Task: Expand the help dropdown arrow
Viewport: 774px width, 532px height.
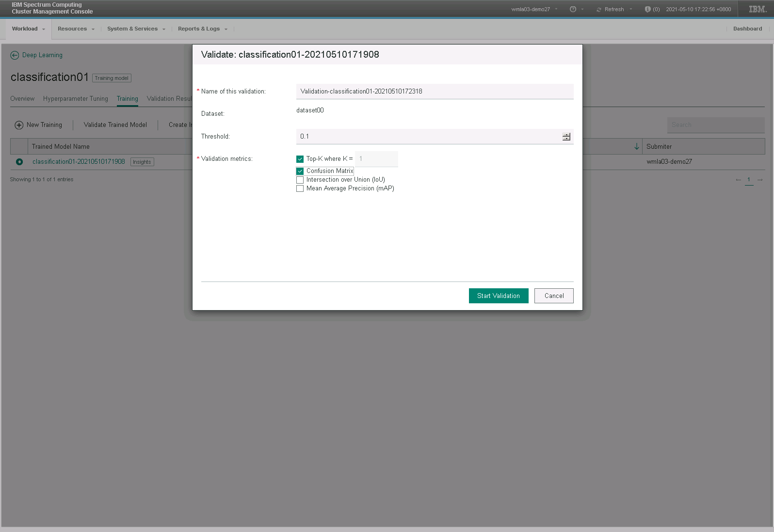Action: (582, 9)
